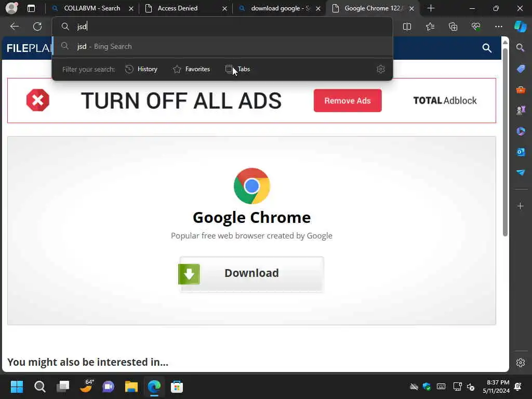Close the Access Denied tab
This screenshot has width=532, height=399.
point(224,8)
